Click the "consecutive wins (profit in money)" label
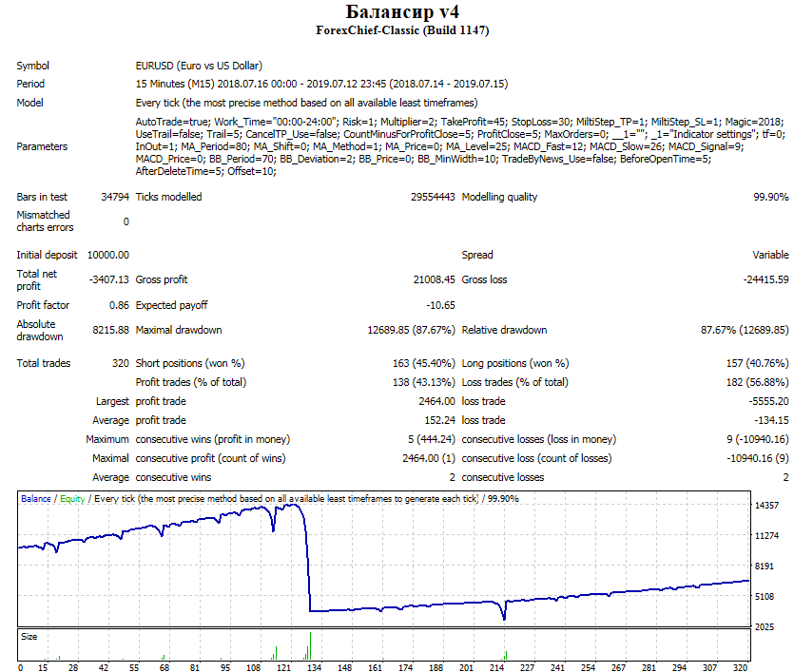The height and width of the screenshot is (672, 794). pyautogui.click(x=213, y=440)
